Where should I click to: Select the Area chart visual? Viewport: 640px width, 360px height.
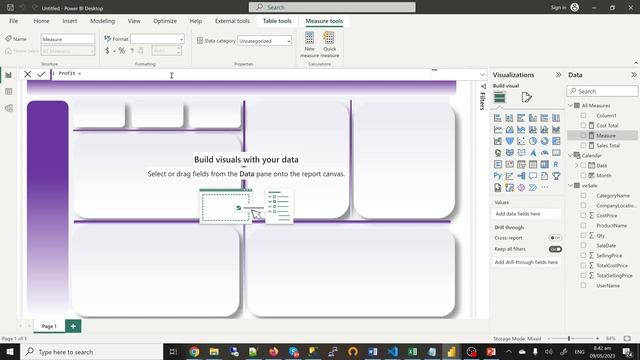point(509,129)
